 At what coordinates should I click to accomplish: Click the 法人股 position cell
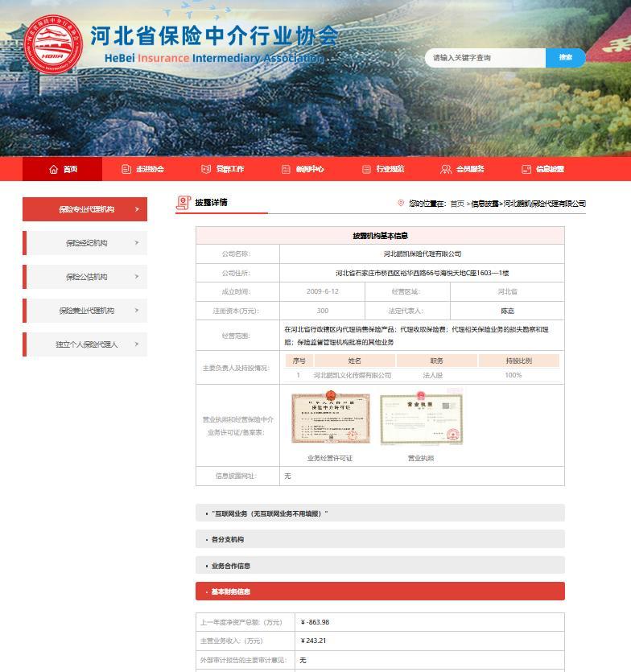coord(433,375)
